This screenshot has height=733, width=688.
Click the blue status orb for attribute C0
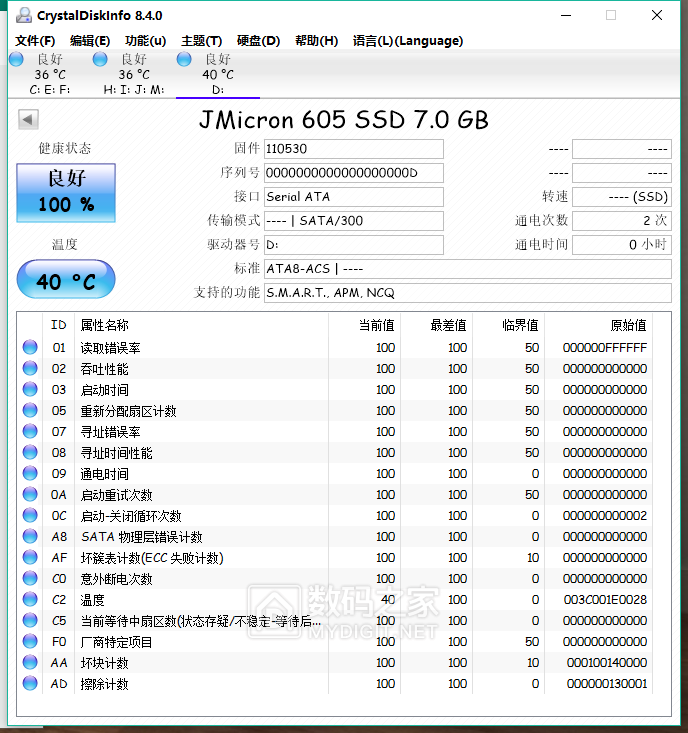point(30,579)
